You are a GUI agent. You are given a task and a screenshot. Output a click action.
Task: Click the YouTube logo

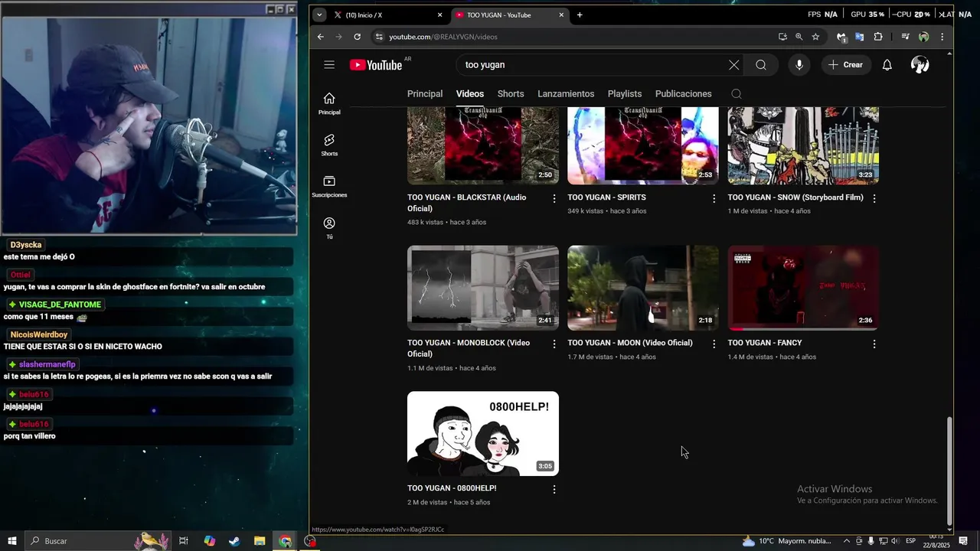click(376, 65)
